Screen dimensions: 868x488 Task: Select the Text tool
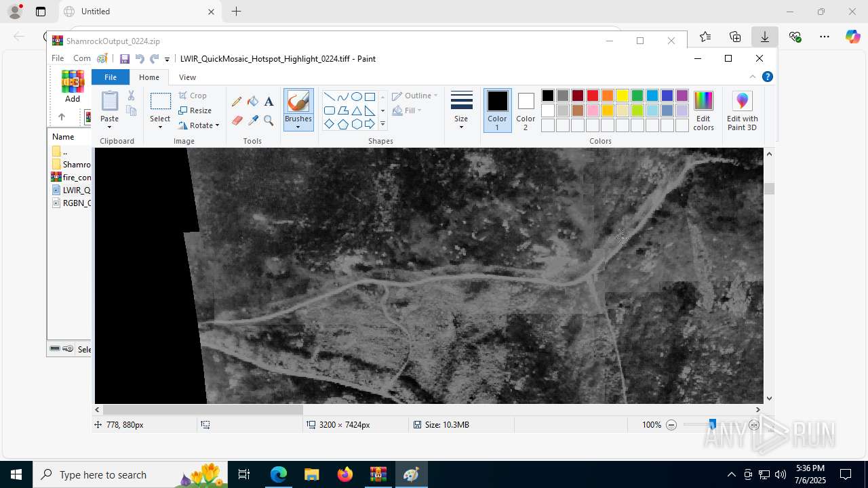269,102
